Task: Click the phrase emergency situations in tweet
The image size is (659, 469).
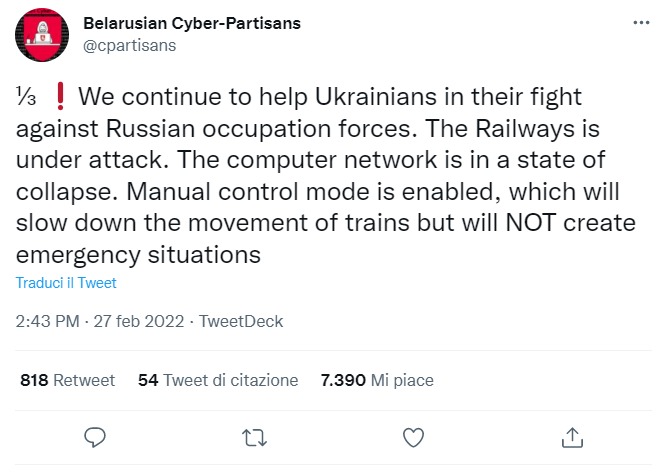Action: pyautogui.click(x=138, y=255)
